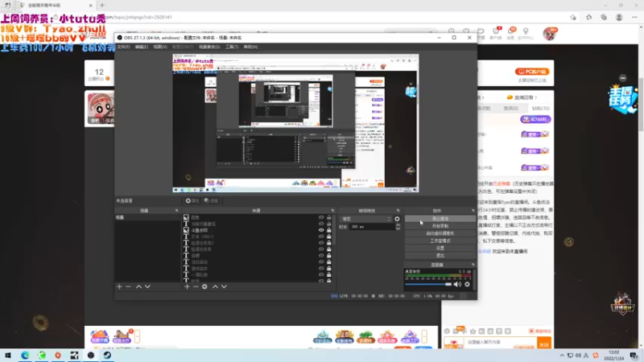Viewport: 644px width, 362px height.
Task: Open source properties gear in Sources toolbar
Action: (x=204, y=286)
